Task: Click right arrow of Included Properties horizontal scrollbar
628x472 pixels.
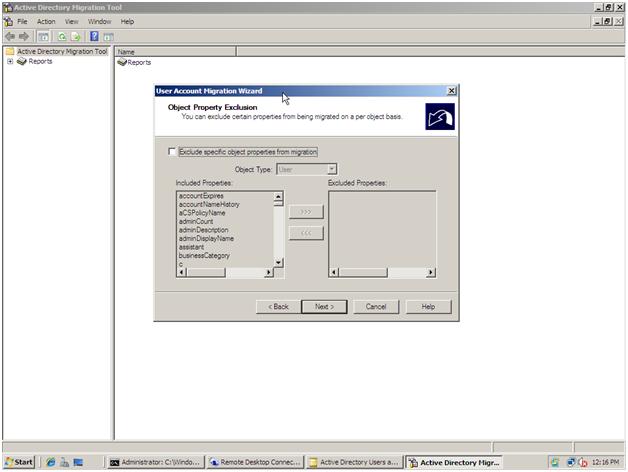Action: (x=269, y=272)
